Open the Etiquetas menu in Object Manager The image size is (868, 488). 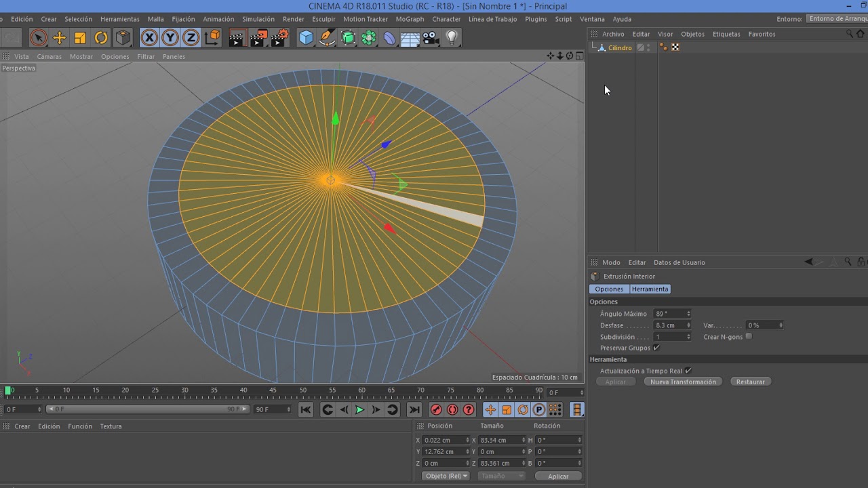tap(726, 34)
